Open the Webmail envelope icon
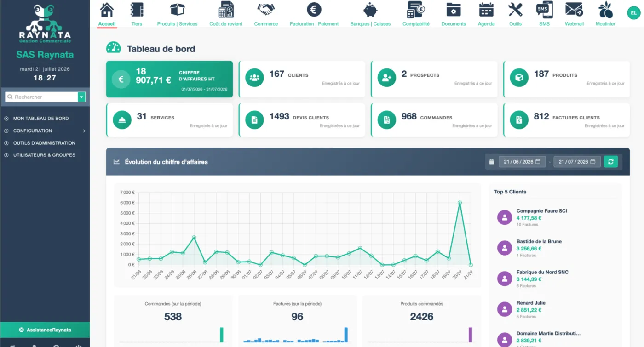Image resolution: width=644 pixels, height=347 pixels. coord(574,9)
